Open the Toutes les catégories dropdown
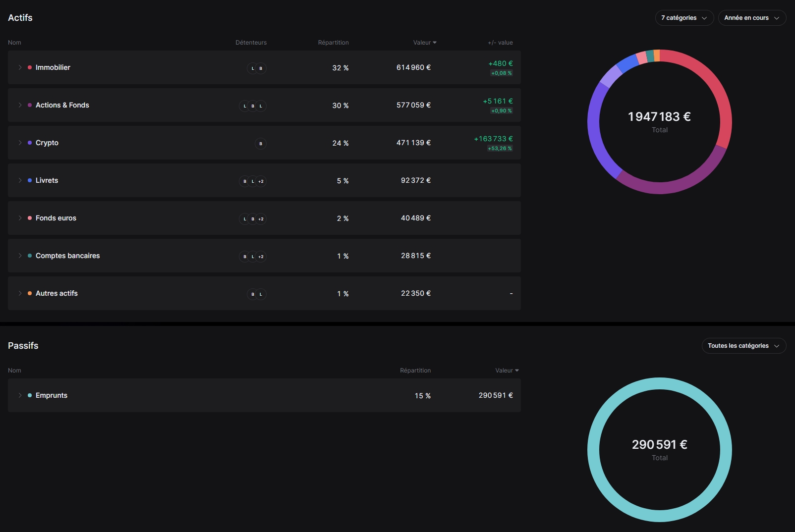 [x=743, y=346]
